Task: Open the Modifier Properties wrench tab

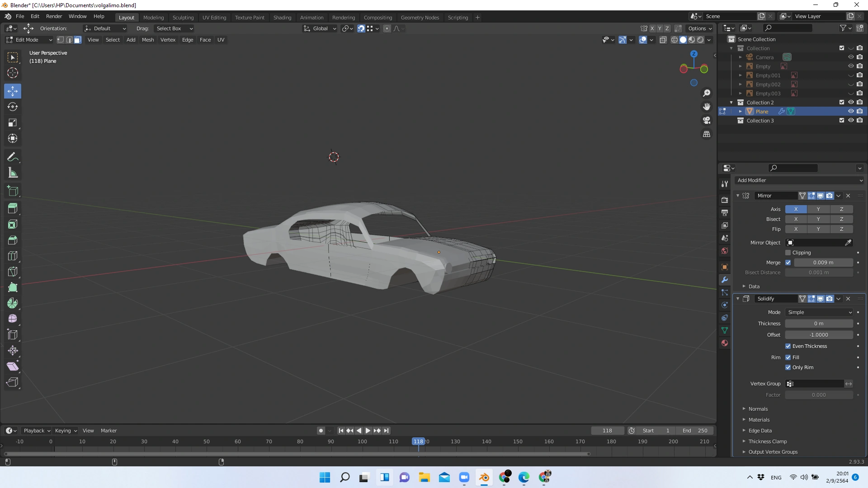Action: click(724, 280)
